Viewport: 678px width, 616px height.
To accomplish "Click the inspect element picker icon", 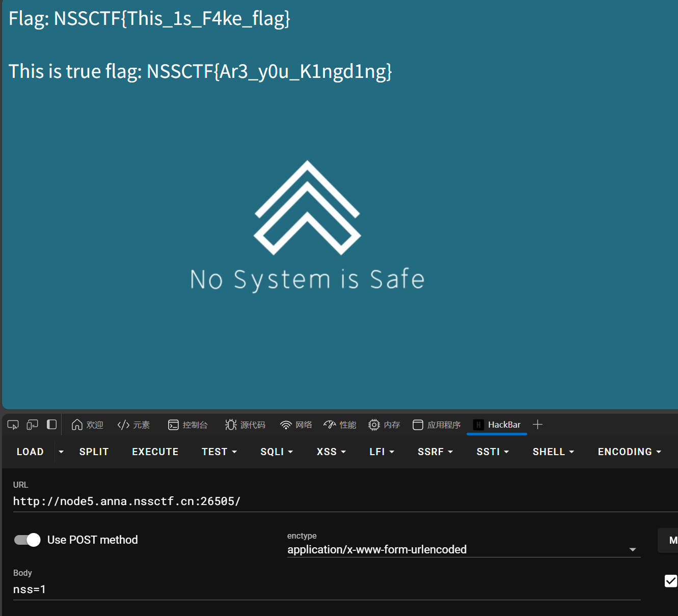I will click(x=13, y=425).
